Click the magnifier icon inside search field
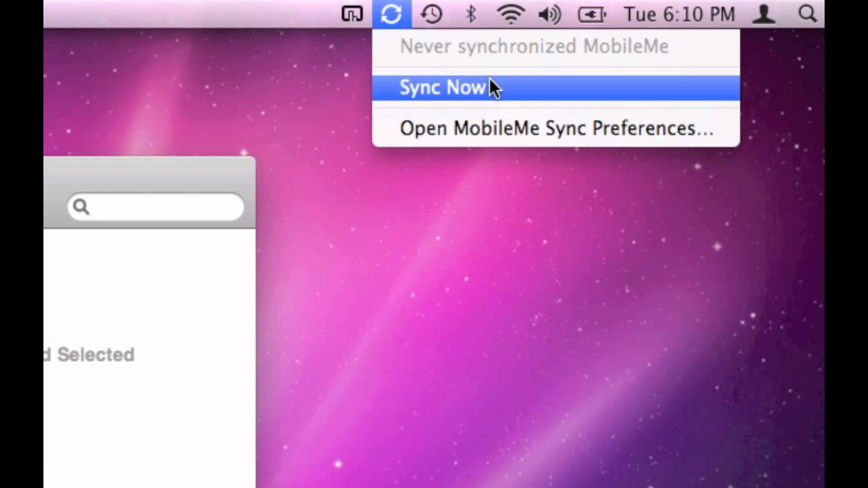 (81, 207)
